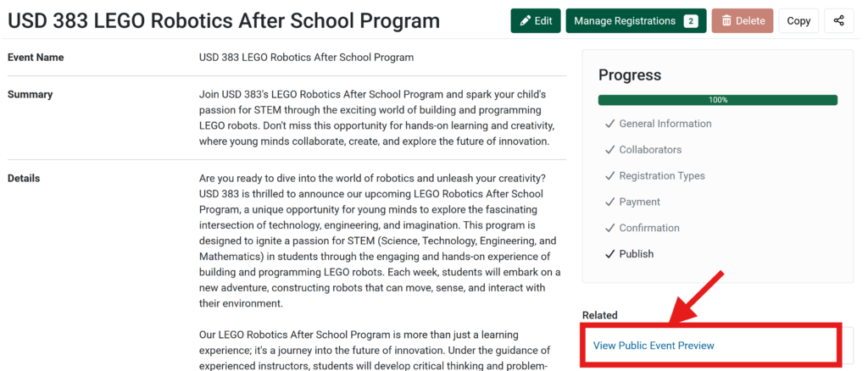Click checkmark beside Registration Types
The width and height of the screenshot is (868, 371).
click(x=609, y=176)
